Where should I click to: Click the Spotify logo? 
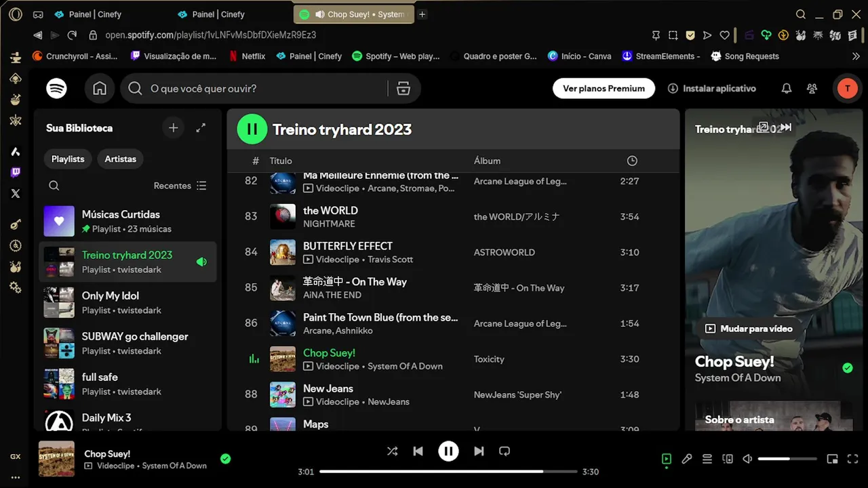point(56,88)
